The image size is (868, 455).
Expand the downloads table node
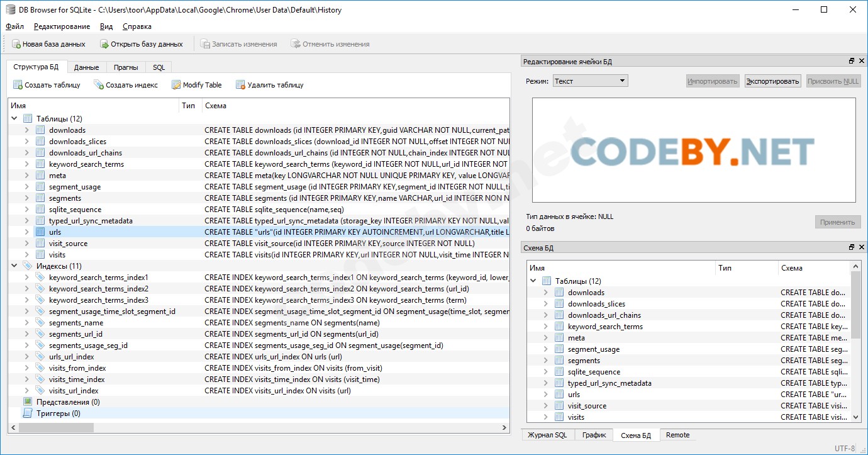[26, 130]
